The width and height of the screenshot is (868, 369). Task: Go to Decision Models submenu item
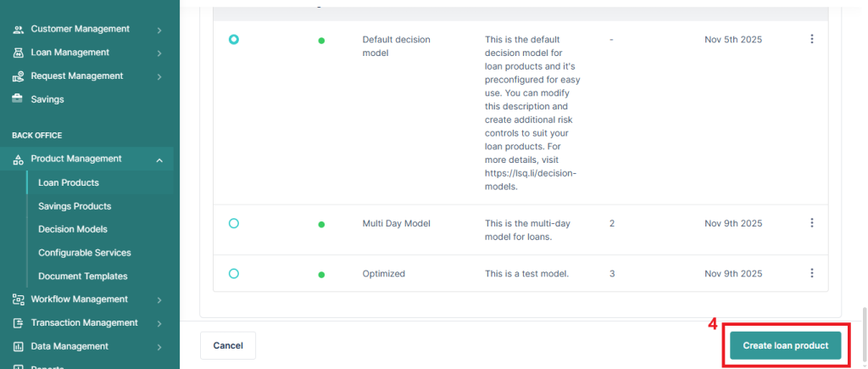click(x=72, y=229)
